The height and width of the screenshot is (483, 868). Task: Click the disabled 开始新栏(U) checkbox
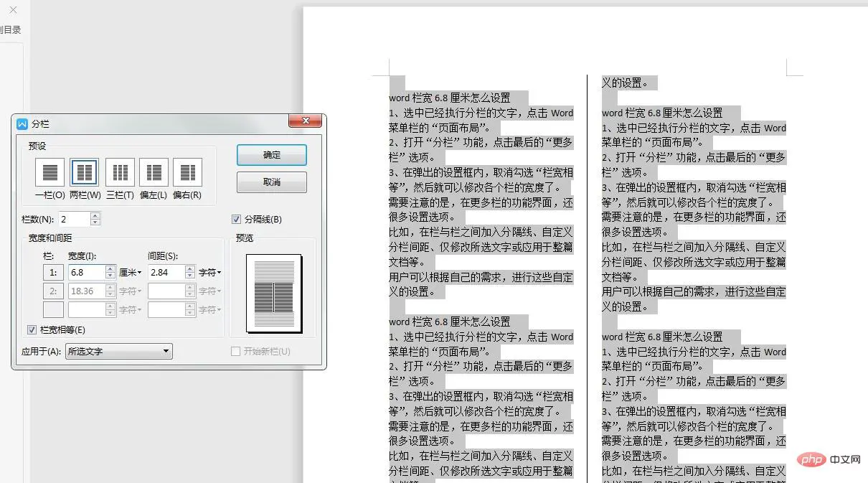[x=235, y=351]
